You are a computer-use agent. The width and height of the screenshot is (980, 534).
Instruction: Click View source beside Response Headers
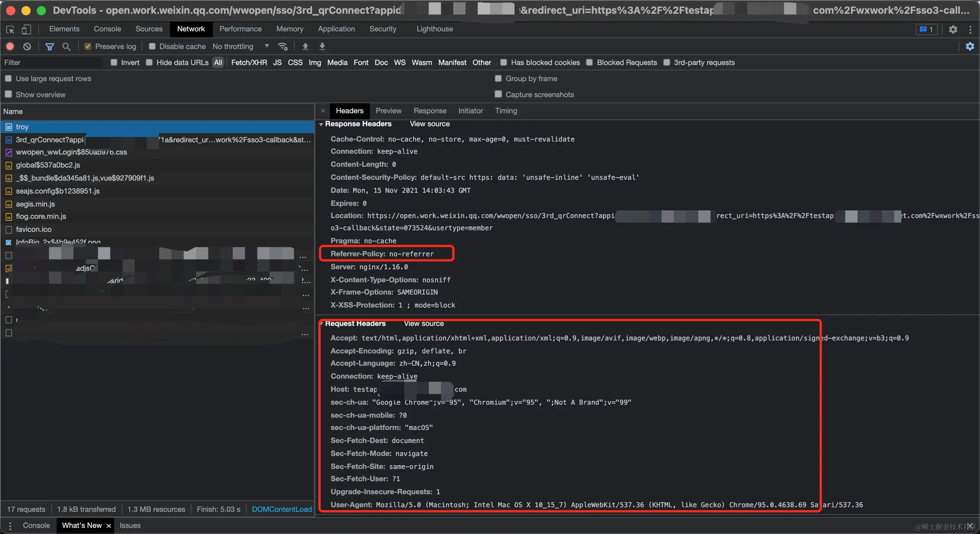coord(430,124)
